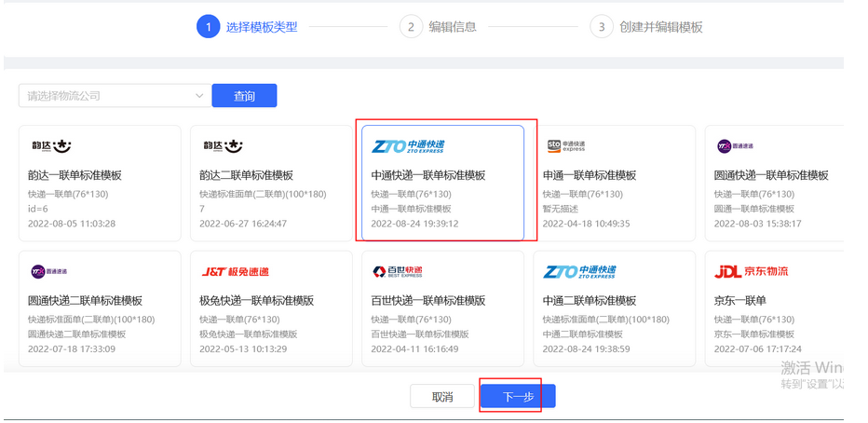868x423 pixels.
Task: Click the id=6 description text
Action: (38, 209)
